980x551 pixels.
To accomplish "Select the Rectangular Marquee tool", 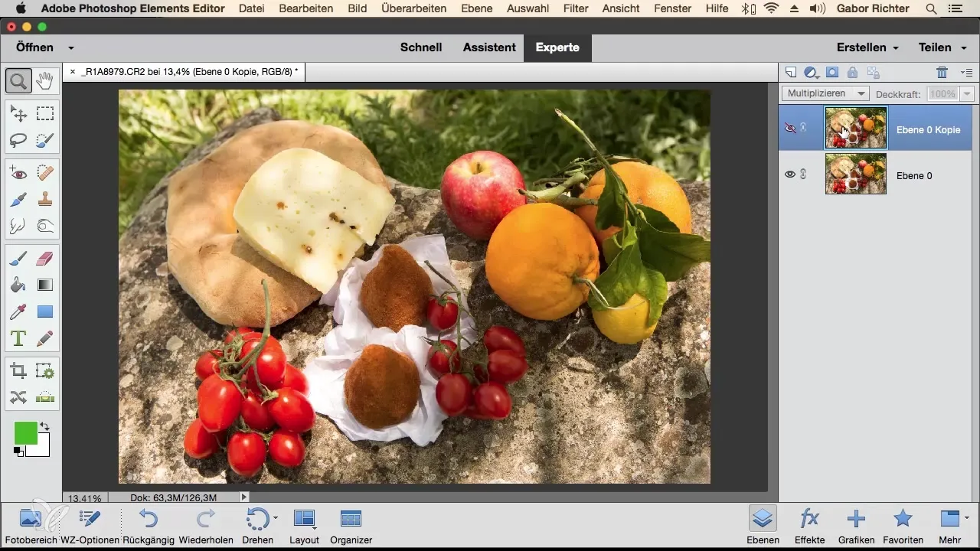I will pyautogui.click(x=45, y=114).
